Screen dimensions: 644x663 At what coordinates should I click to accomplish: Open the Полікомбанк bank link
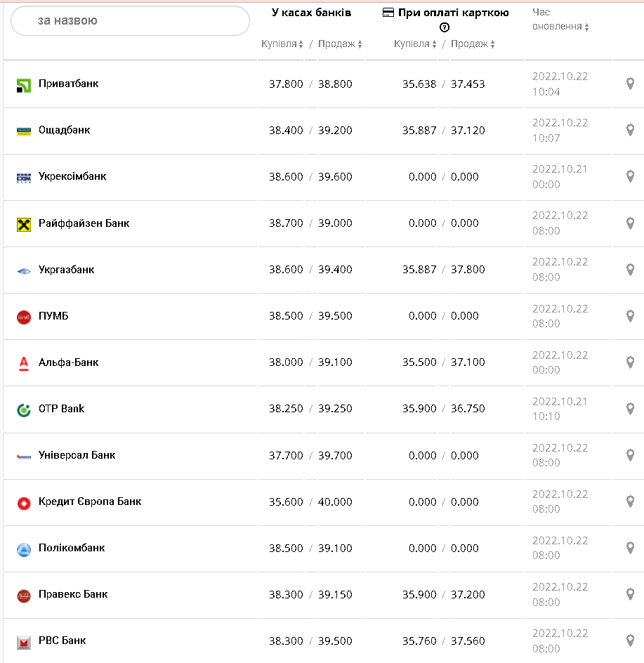72,548
